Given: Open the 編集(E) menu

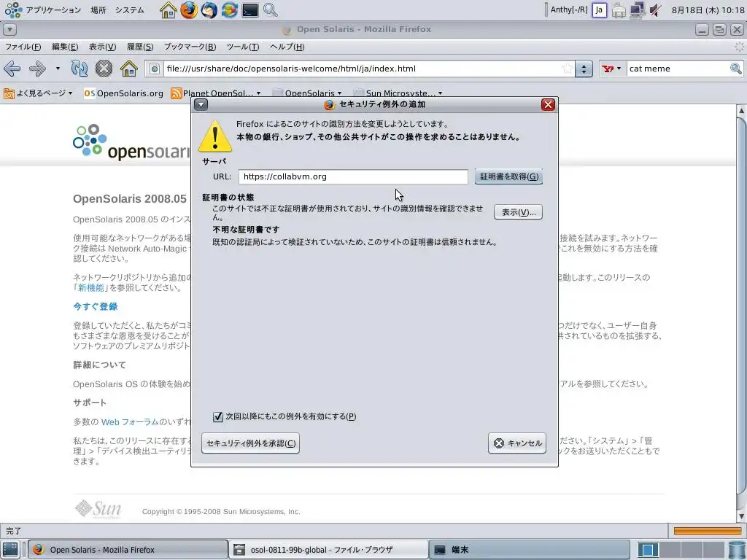Looking at the screenshot, I should coord(65,47).
